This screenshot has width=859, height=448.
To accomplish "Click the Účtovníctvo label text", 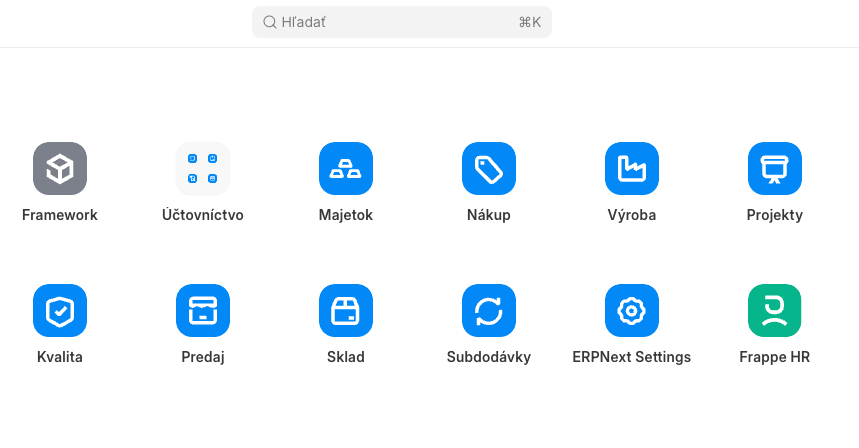I will coord(203,215).
